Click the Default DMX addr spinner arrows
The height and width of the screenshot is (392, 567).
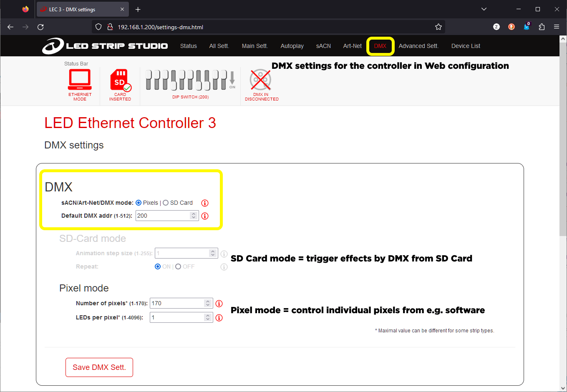[194, 216]
